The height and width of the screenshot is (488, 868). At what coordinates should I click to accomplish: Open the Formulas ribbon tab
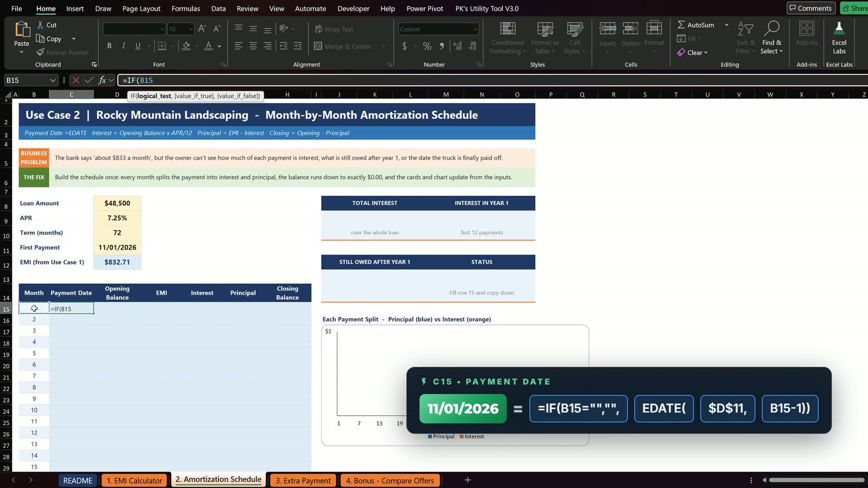point(186,8)
